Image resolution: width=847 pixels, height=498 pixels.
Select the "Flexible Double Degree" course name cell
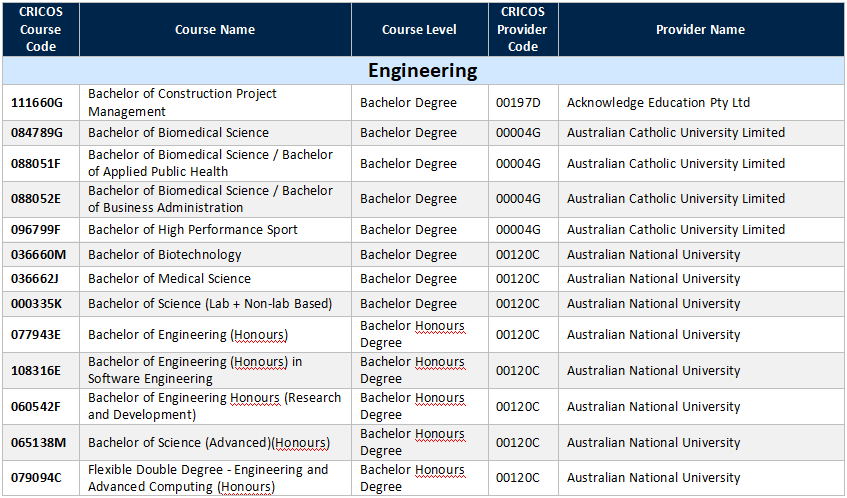click(x=208, y=478)
